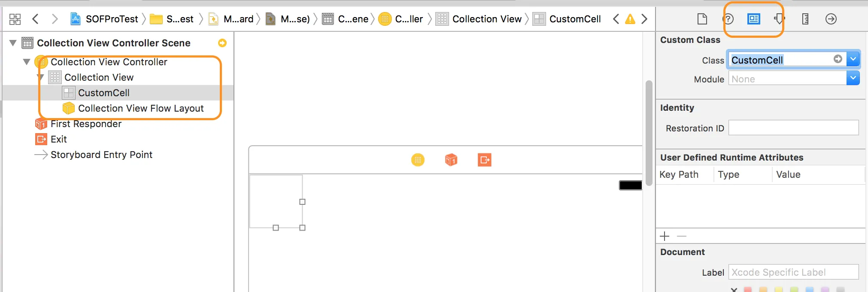
Task: Click the Restoration ID text field
Action: (x=794, y=128)
